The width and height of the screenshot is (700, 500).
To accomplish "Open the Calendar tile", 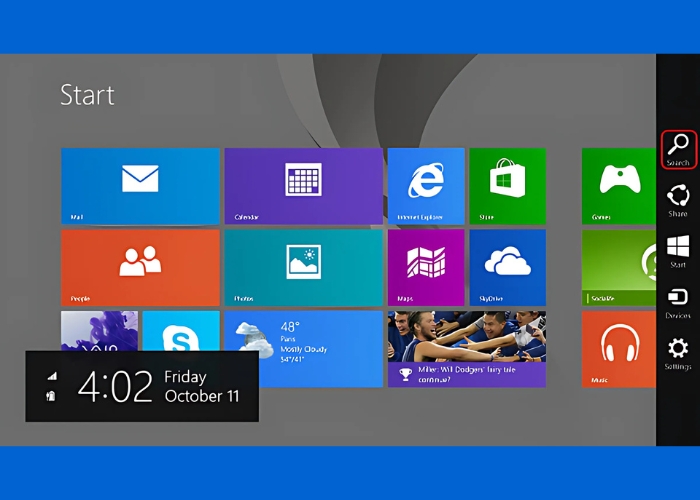I will pos(303,185).
